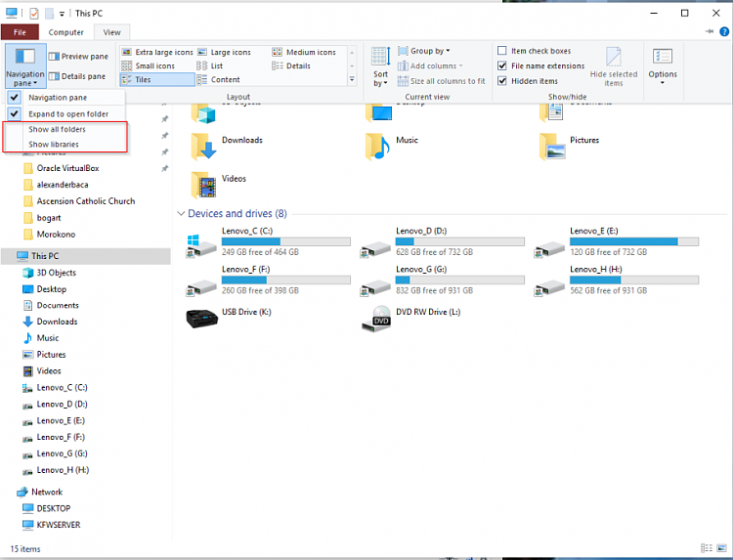Open the USB Drive (K:) printer icon
733x560 pixels.
click(202, 319)
